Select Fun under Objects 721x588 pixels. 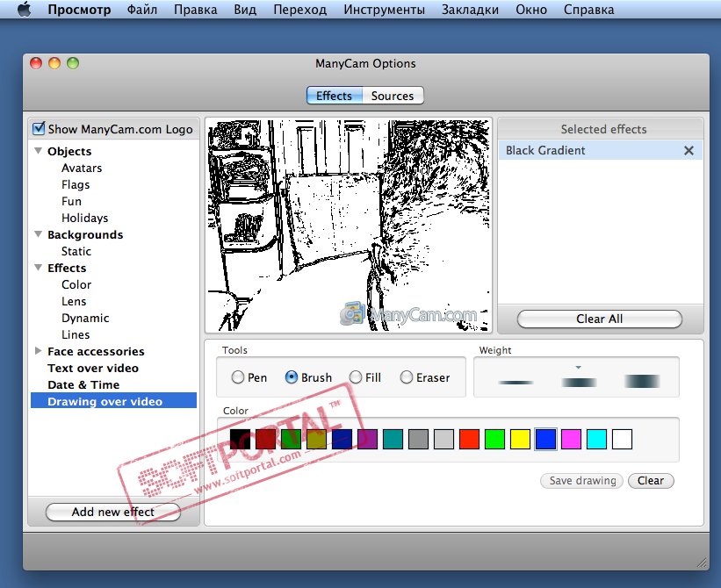point(71,201)
